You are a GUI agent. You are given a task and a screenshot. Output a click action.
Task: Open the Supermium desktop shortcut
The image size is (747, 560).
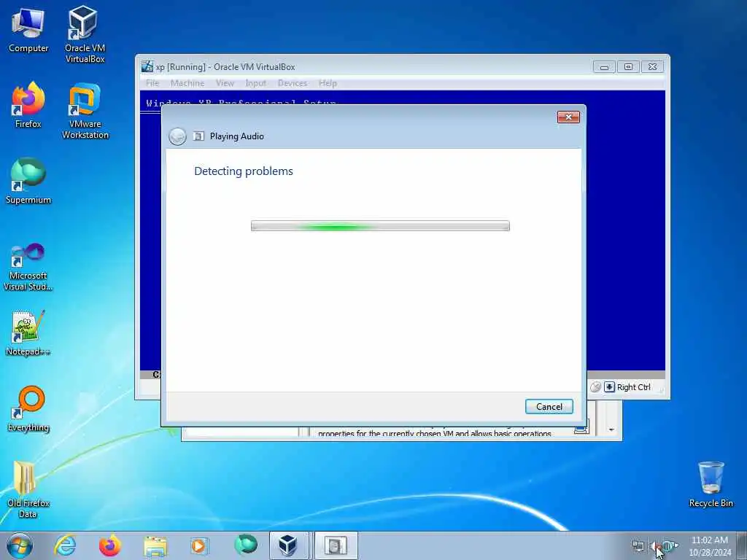[28, 181]
